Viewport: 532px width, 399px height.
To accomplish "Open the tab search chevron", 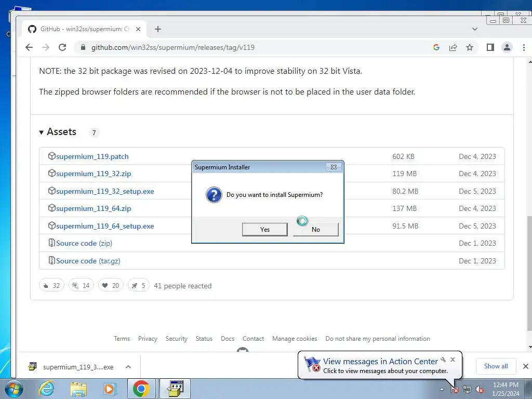I will coord(475,29).
